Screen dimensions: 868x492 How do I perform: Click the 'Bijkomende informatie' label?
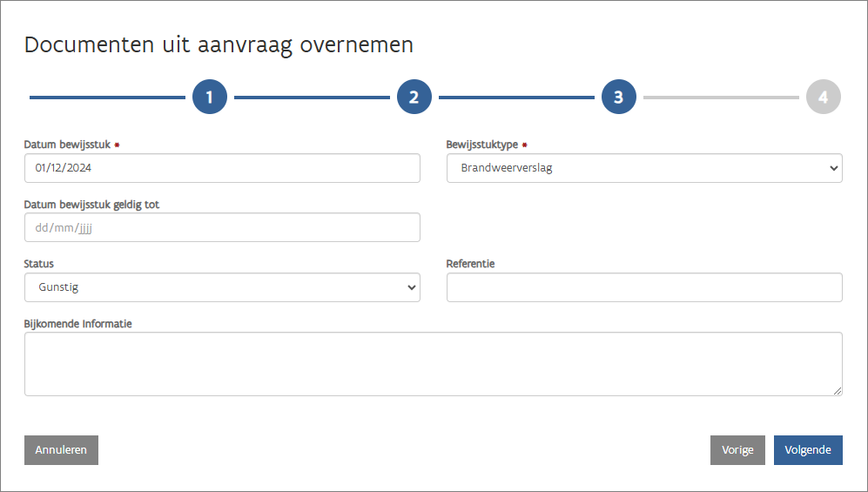click(78, 323)
